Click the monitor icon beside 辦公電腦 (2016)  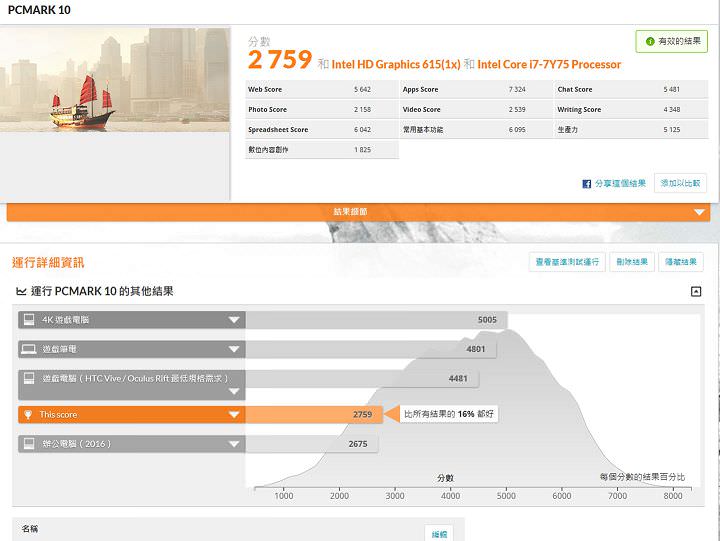tap(29, 443)
